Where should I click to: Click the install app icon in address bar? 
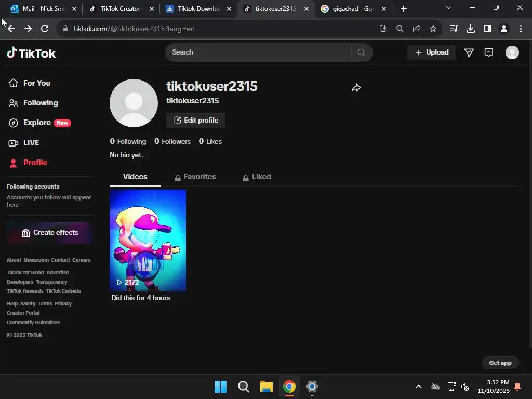tap(383, 29)
